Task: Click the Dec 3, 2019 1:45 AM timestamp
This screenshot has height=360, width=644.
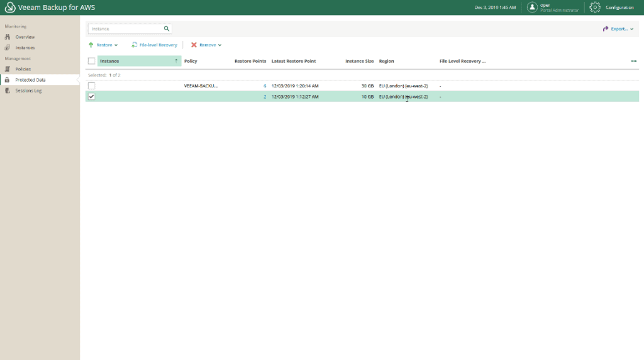Action: pos(495,8)
